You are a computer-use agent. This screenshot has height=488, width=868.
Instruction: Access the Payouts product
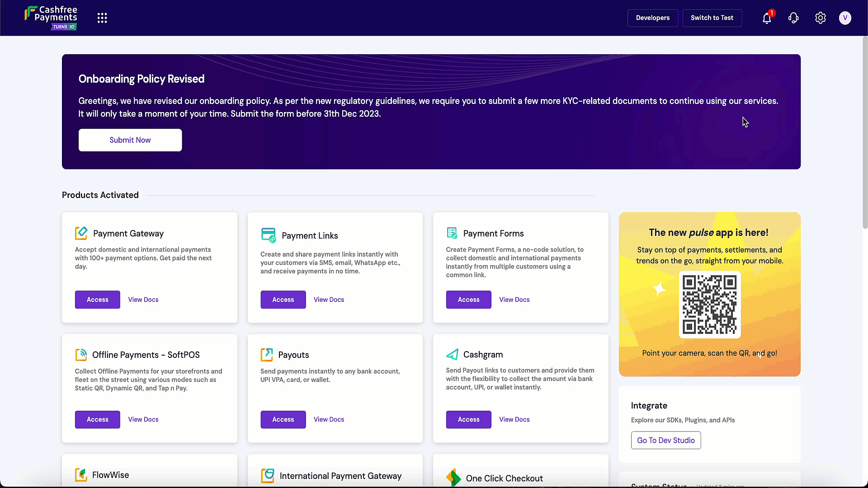(283, 419)
